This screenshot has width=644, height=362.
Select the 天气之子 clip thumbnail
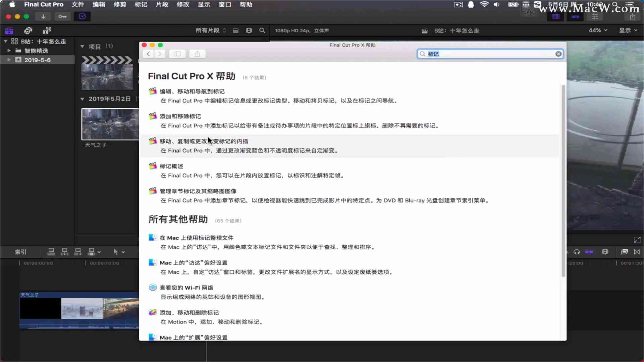pos(110,124)
